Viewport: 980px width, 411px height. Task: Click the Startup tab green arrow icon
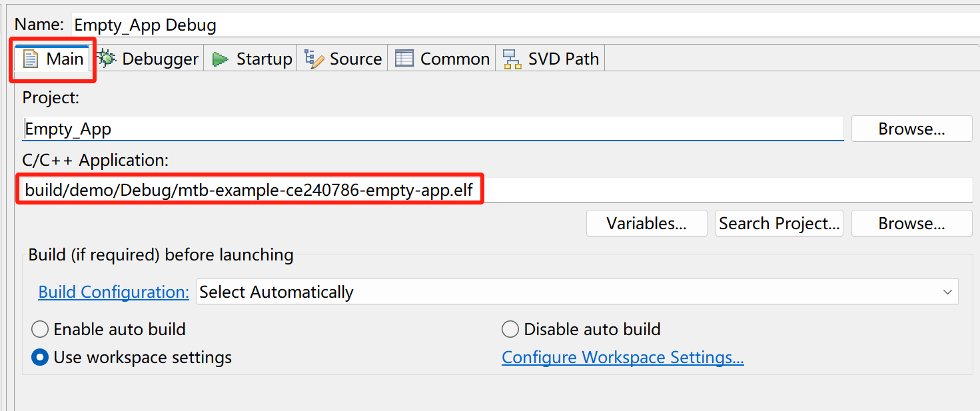[220, 59]
